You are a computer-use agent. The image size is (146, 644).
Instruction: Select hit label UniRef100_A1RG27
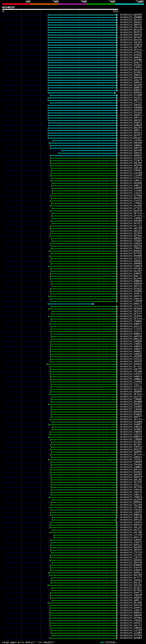click(x=131, y=623)
